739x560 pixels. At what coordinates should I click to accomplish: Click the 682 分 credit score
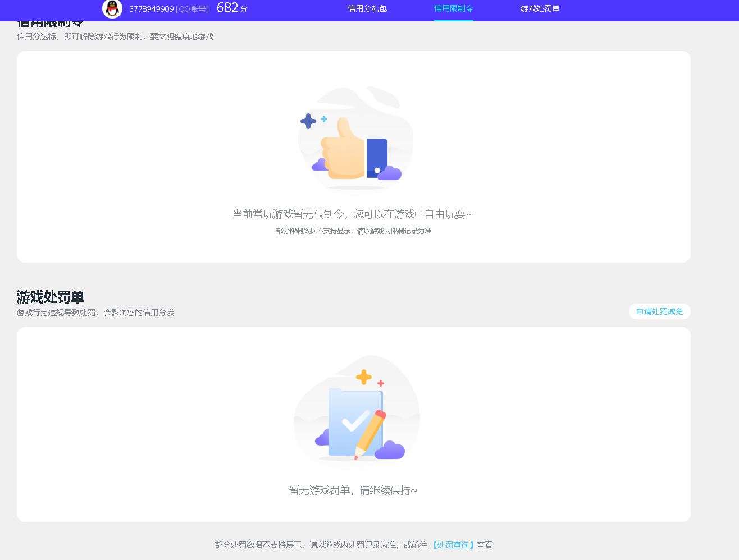point(232,8)
